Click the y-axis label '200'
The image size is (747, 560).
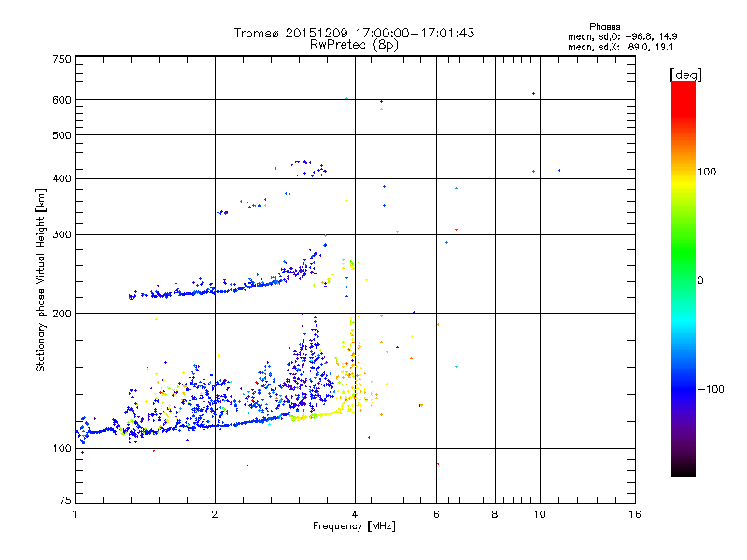tap(63, 314)
